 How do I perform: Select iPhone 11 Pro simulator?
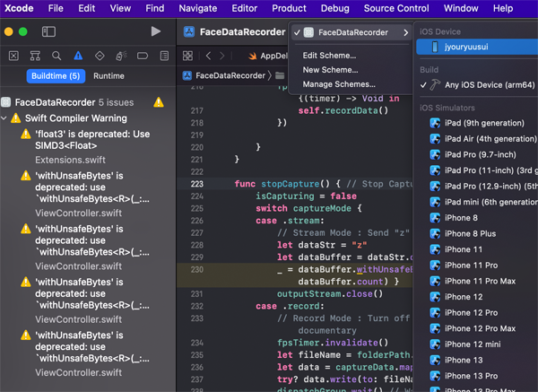point(478,265)
